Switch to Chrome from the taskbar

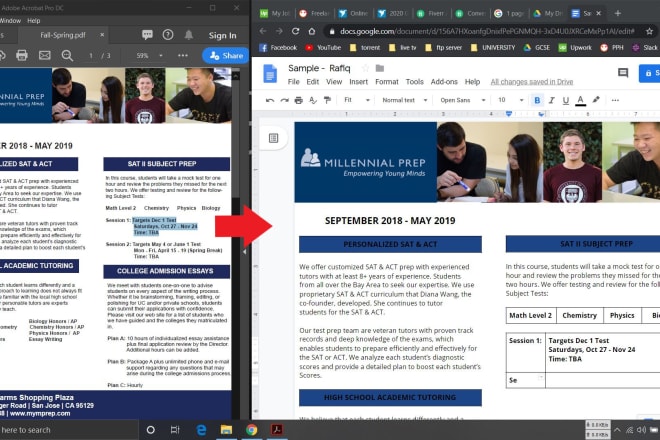(252, 430)
